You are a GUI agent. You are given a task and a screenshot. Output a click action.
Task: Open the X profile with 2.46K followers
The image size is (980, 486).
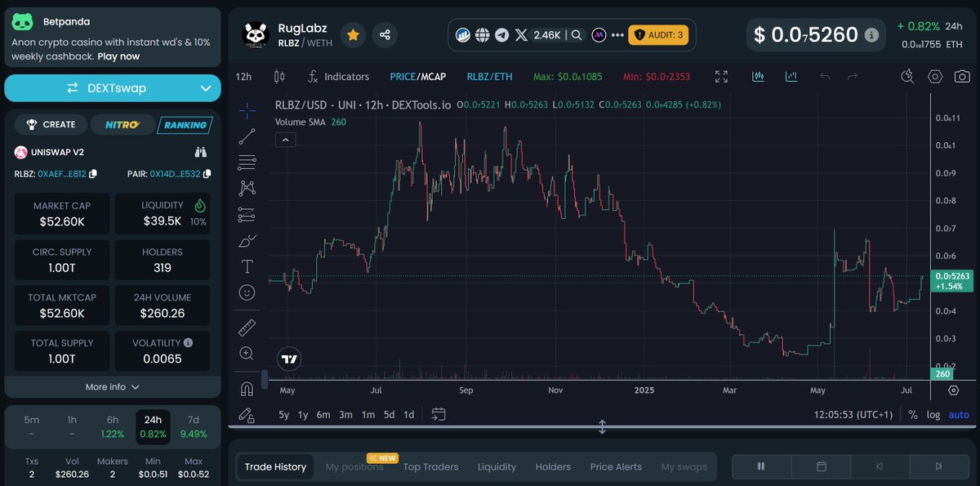538,35
